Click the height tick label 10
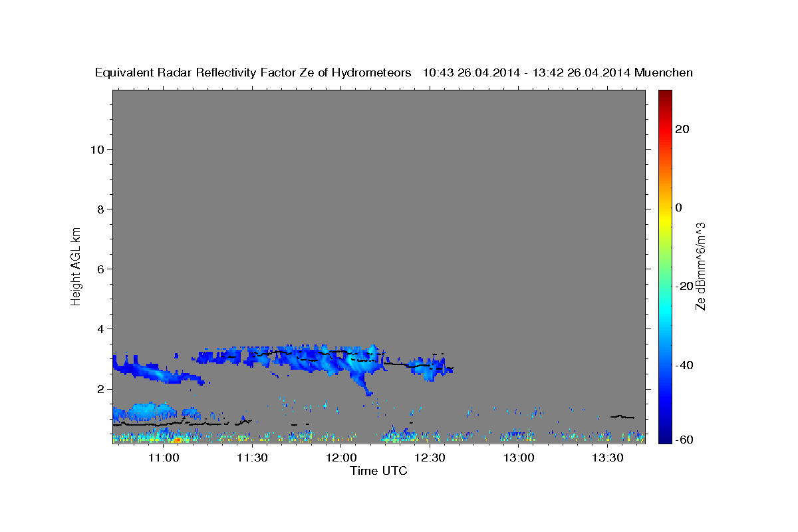798x532 pixels. [x=97, y=149]
